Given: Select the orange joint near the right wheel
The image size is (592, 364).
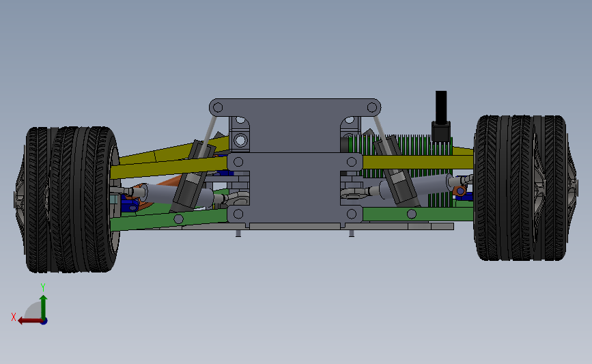Looking at the screenshot, I should coord(460,191).
